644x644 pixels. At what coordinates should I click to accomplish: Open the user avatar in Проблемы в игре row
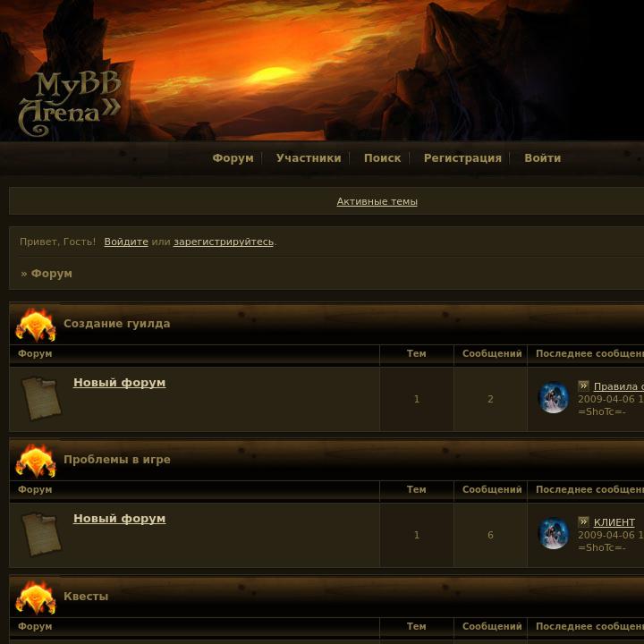tap(554, 533)
